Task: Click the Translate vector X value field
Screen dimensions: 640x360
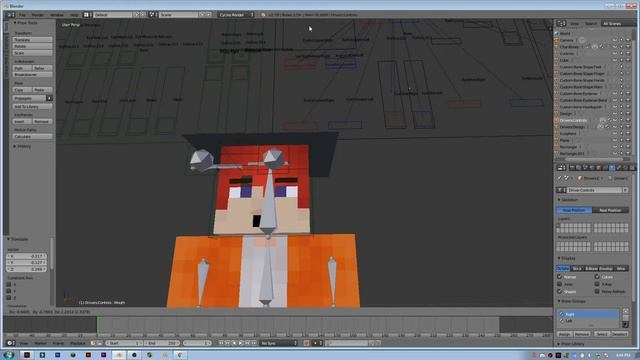Action: (27, 256)
